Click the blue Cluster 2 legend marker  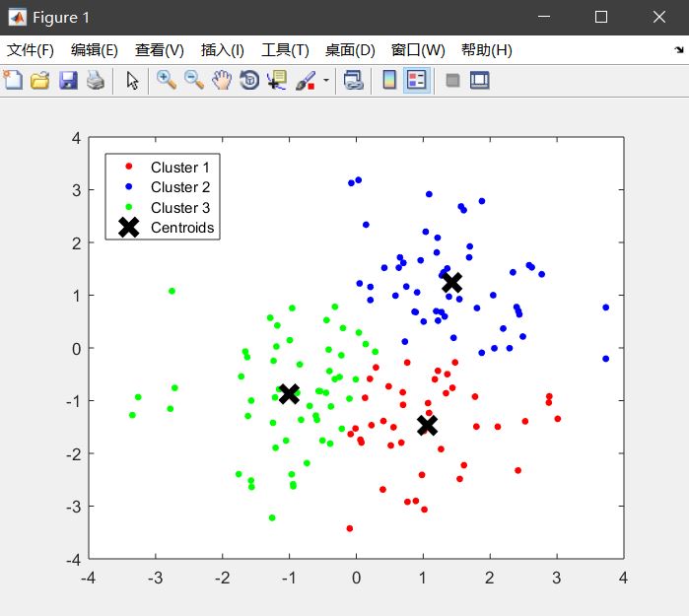click(129, 186)
